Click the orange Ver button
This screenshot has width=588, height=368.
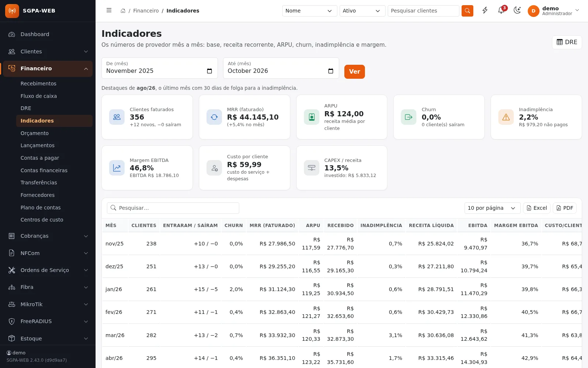tap(354, 71)
